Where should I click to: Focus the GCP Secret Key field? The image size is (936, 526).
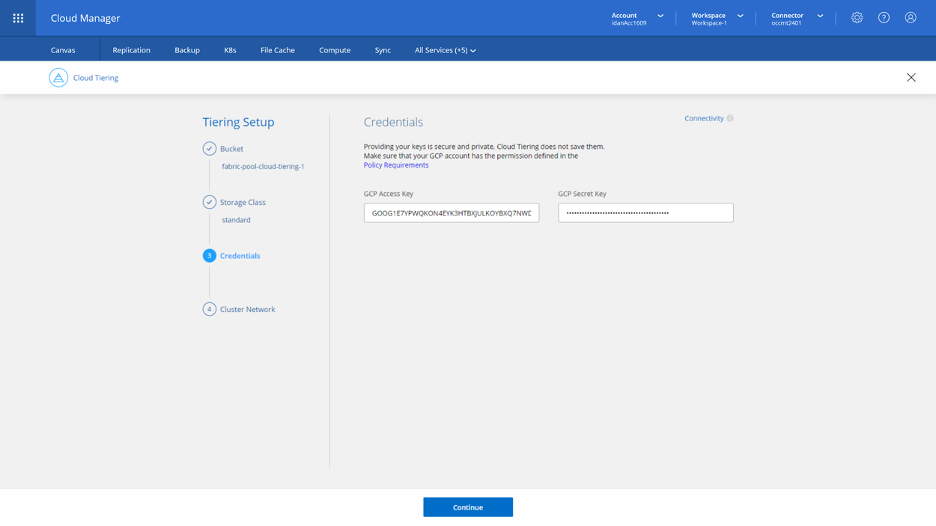tap(645, 213)
